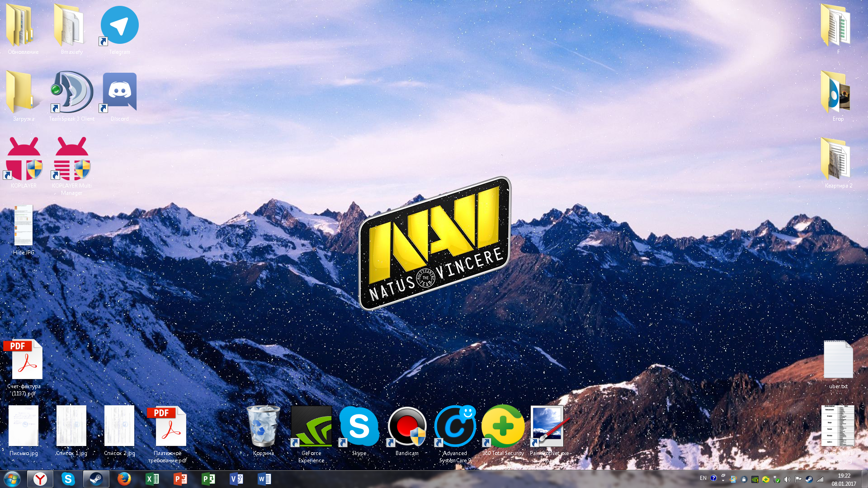868x488 pixels.
Task: Launch the TeamSpeak 3 Client shortcut
Action: click(71, 97)
